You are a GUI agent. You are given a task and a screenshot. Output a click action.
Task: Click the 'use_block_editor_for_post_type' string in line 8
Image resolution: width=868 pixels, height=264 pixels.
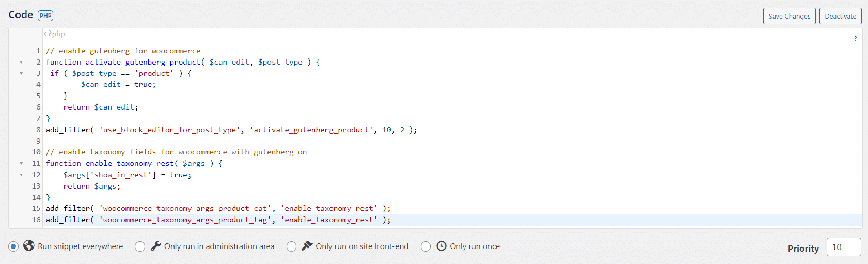(170, 130)
